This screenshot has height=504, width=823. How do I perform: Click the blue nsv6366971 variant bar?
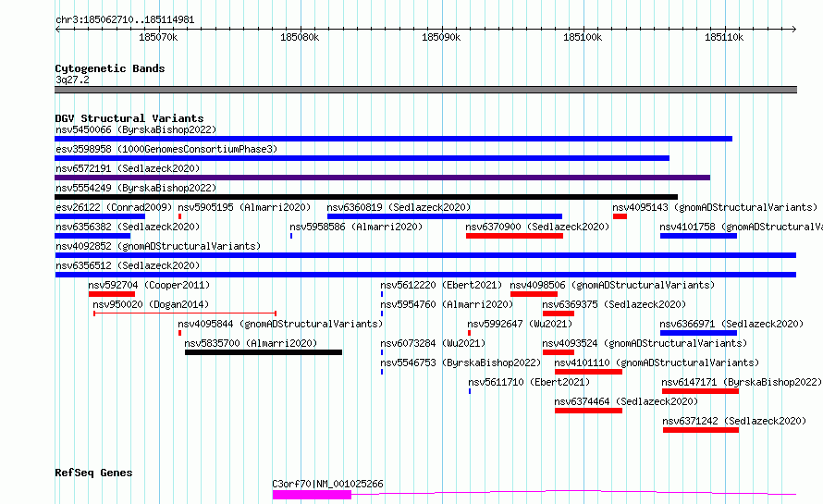[x=698, y=333]
